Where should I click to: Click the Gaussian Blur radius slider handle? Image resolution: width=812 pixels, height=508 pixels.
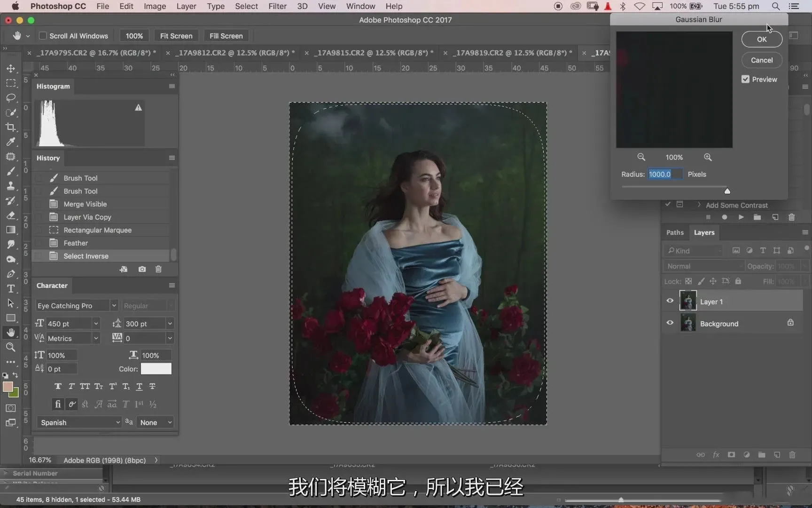tap(727, 191)
